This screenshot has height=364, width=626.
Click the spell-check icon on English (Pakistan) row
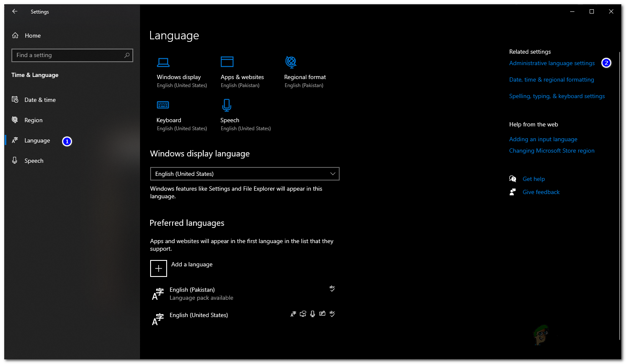pos(332,288)
